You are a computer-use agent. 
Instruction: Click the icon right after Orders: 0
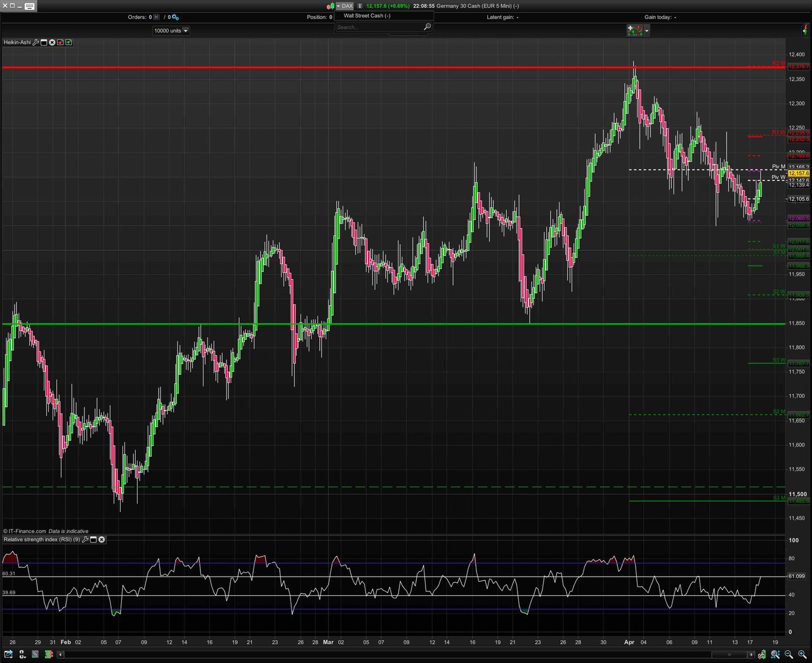pyautogui.click(x=157, y=17)
